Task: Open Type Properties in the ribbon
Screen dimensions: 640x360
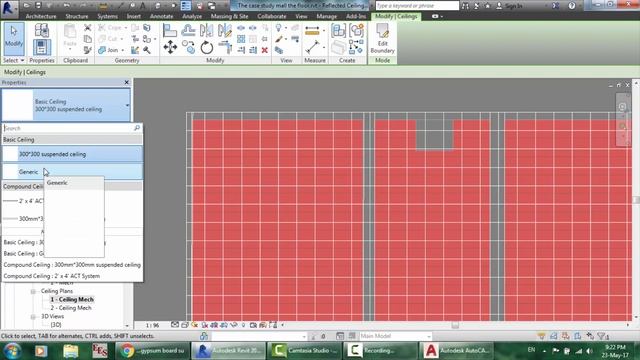Action: [42, 30]
